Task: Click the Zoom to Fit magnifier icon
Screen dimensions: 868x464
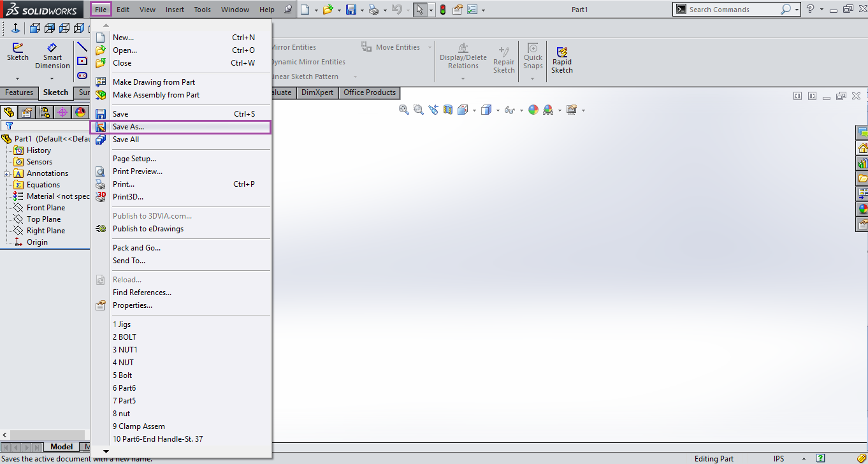Action: tap(403, 110)
